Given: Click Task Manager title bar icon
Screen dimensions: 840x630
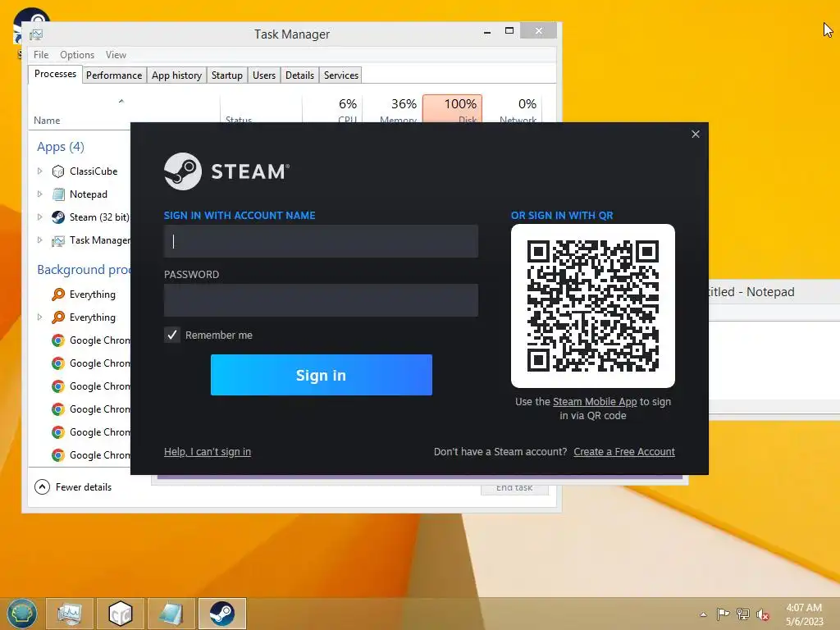Looking at the screenshot, I should coord(36,34).
